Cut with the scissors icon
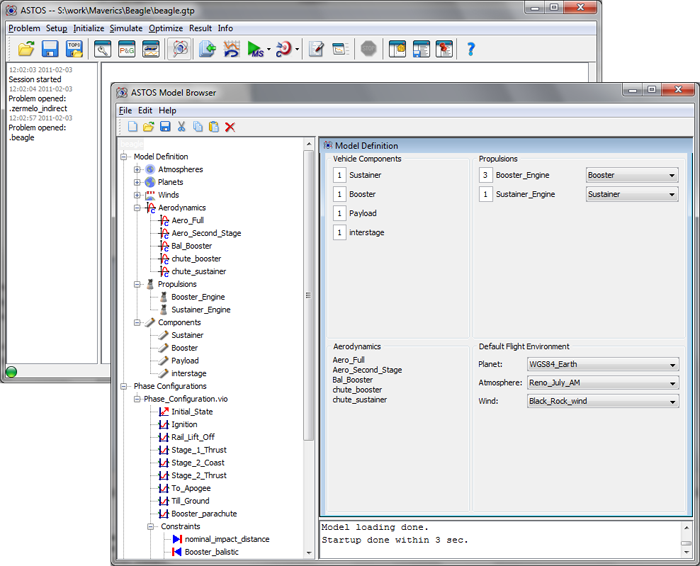 [181, 127]
